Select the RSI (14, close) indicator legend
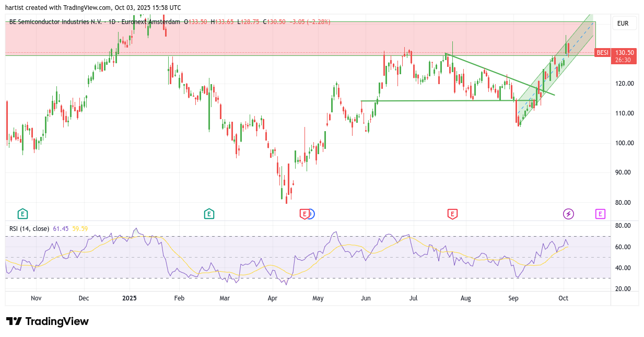The width and height of the screenshot is (644, 337). tap(29, 228)
